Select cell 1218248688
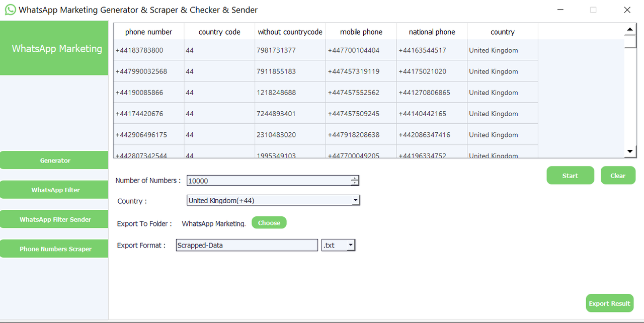 pyautogui.click(x=290, y=93)
